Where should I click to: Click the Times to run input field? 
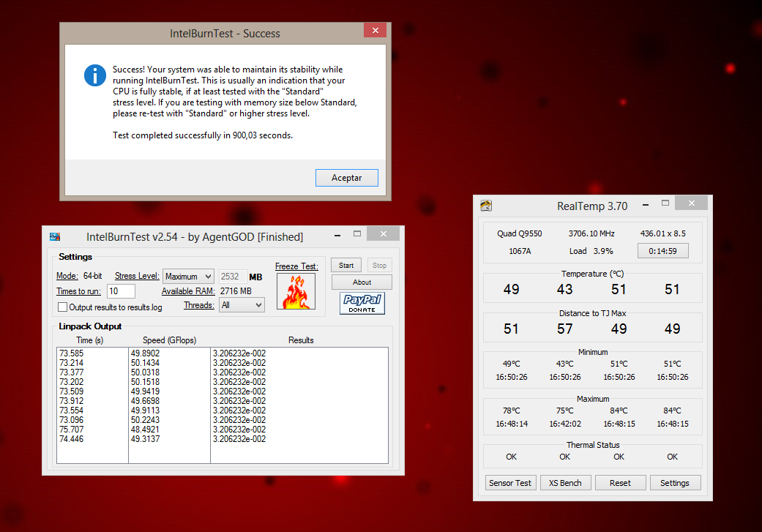121,291
